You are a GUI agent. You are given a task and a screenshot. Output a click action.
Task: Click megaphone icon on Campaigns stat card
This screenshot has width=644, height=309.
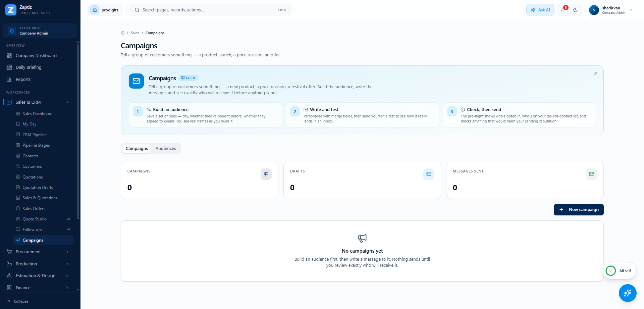[266, 174]
